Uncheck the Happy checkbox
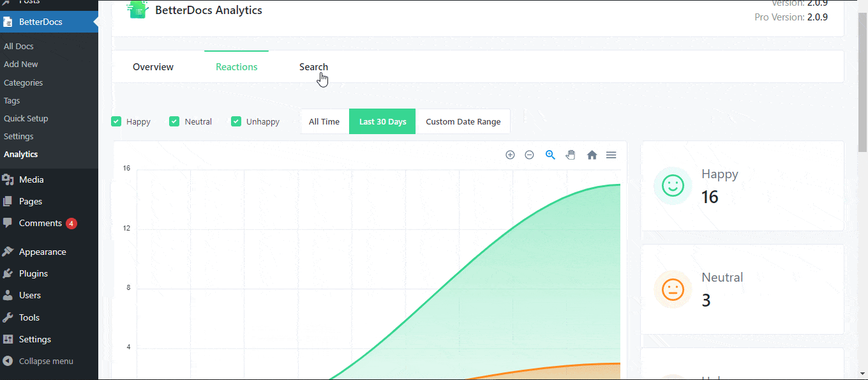868x380 pixels. click(x=116, y=121)
